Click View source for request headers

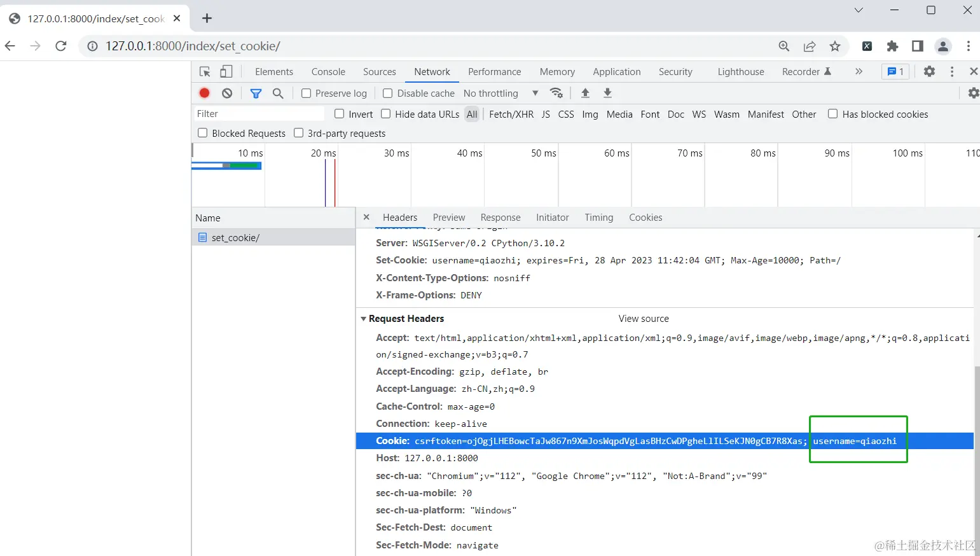(644, 319)
